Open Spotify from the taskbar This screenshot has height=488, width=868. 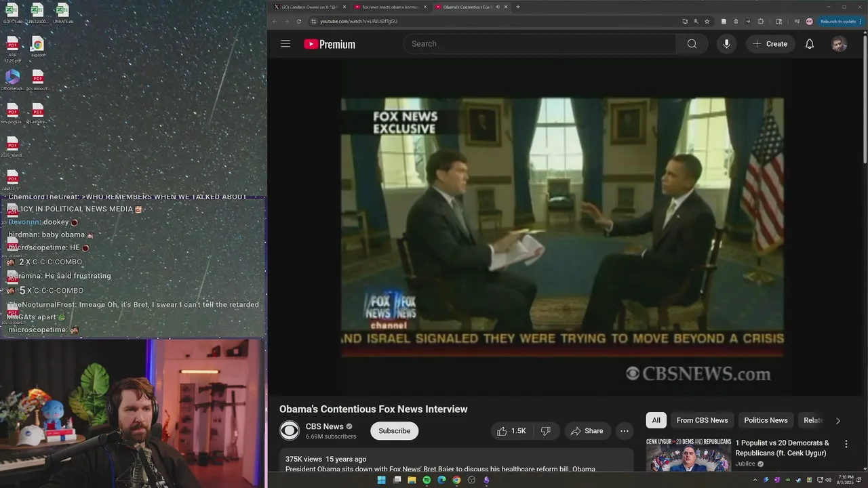427,480
